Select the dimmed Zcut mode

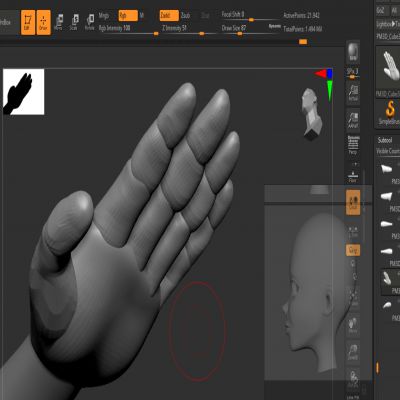[x=205, y=15]
